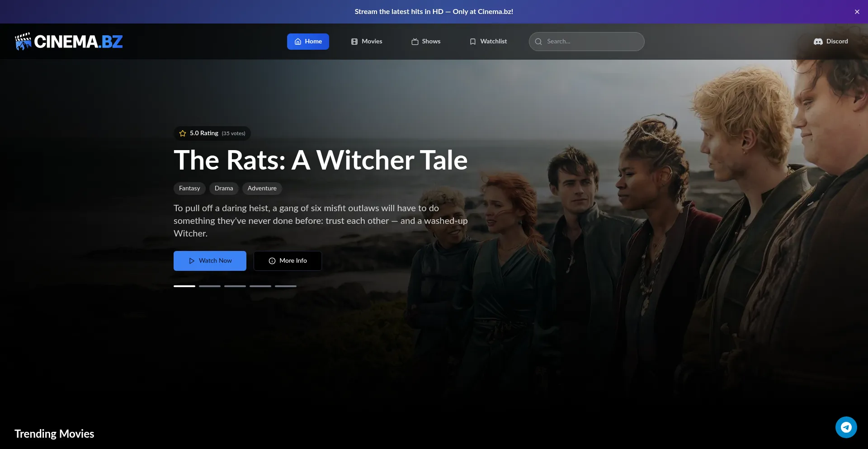Focus the Search input field
This screenshot has width=868, height=449.
coord(592,42)
